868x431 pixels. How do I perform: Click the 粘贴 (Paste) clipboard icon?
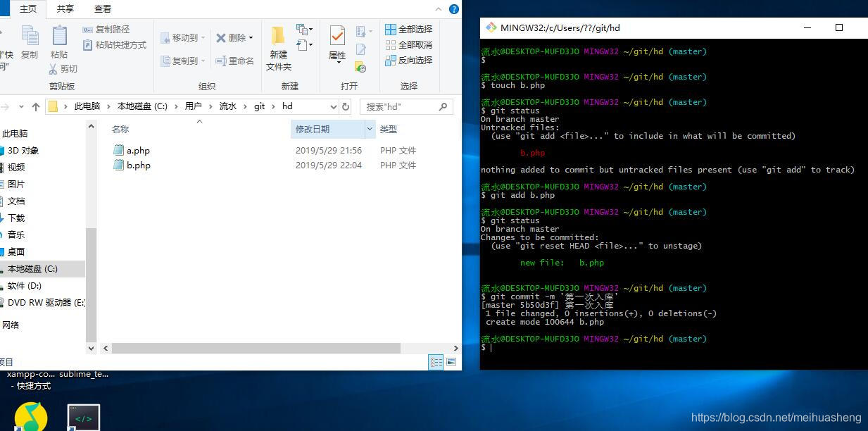coord(59,36)
